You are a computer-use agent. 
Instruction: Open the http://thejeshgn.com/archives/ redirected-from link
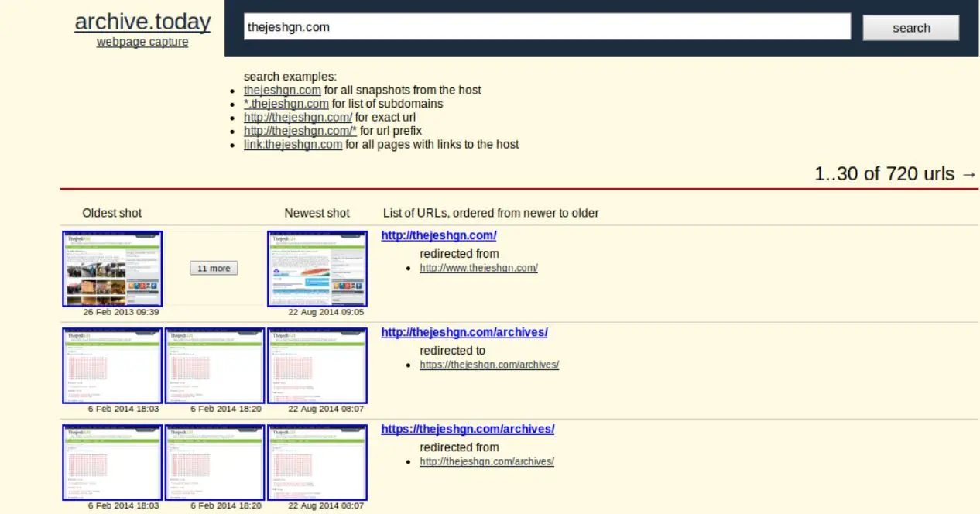click(x=487, y=461)
